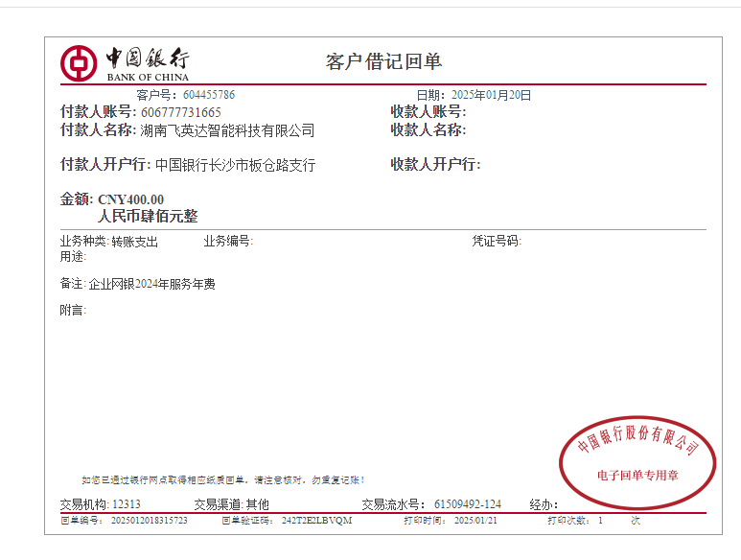Select transaction serial number 61509492-124
The image size is (741, 560).
(x=468, y=504)
